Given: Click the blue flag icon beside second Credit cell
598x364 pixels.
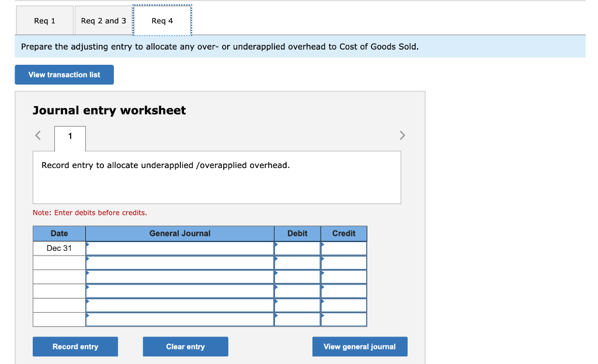Looking at the screenshot, I should tap(322, 258).
